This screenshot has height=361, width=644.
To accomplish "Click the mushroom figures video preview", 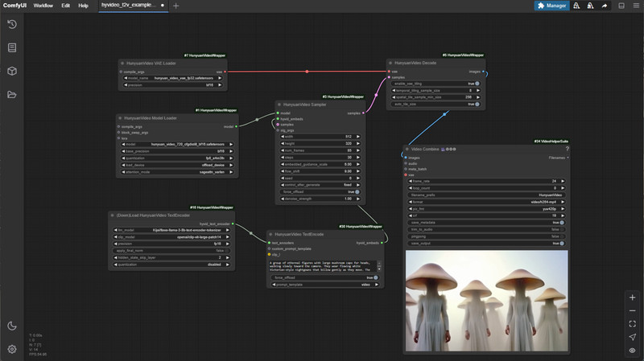I will (x=487, y=301).
